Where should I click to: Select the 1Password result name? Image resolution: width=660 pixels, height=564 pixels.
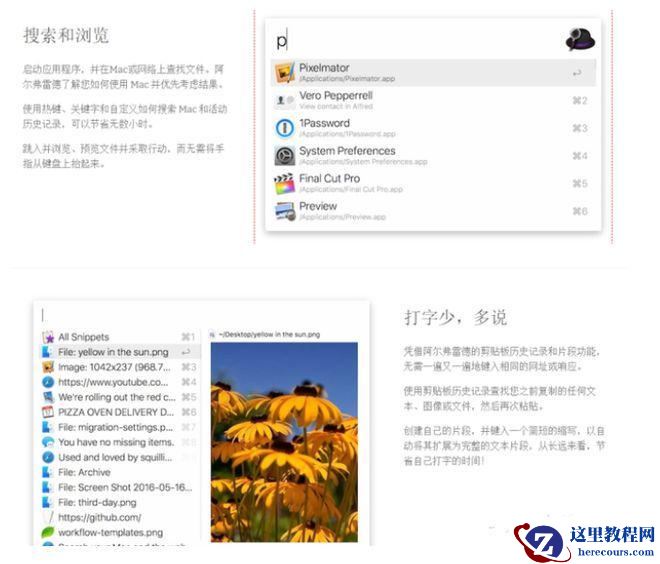pyautogui.click(x=324, y=123)
